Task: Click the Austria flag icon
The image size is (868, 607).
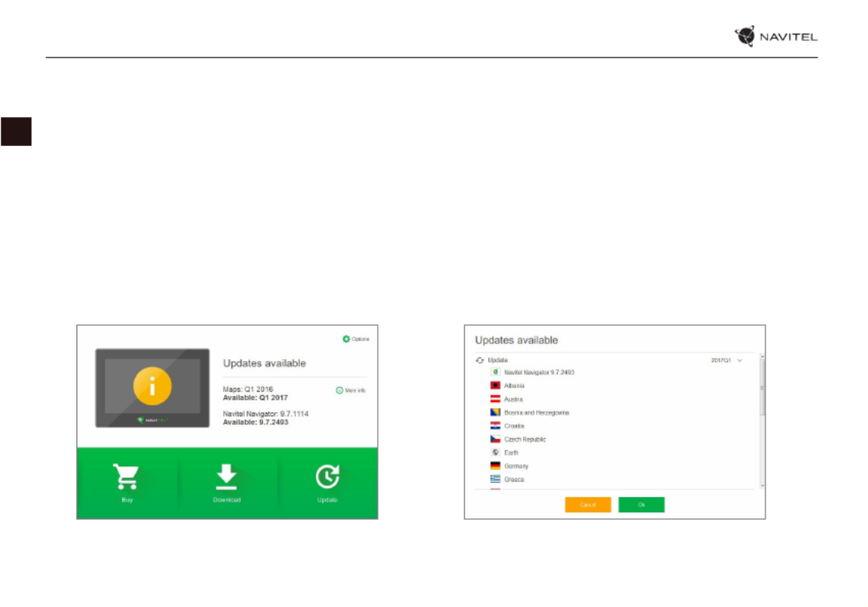Action: point(496,399)
